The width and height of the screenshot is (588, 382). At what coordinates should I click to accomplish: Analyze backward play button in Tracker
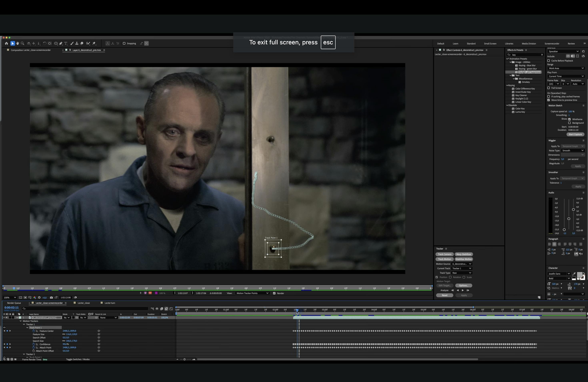[458, 290]
